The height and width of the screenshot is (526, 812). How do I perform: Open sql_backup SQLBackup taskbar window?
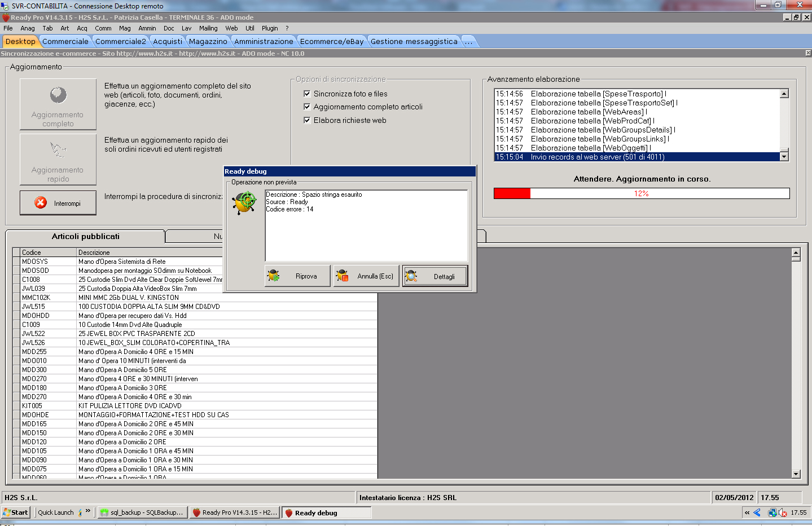tap(143, 512)
